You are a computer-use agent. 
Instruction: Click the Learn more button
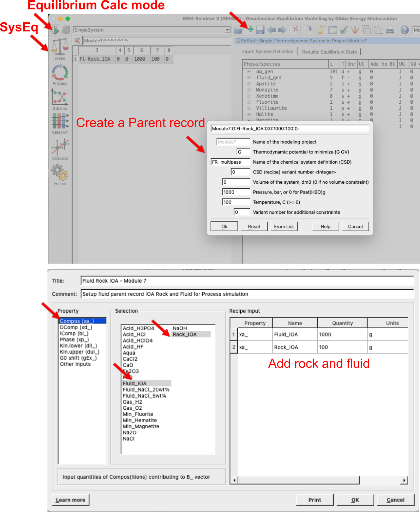click(71, 500)
